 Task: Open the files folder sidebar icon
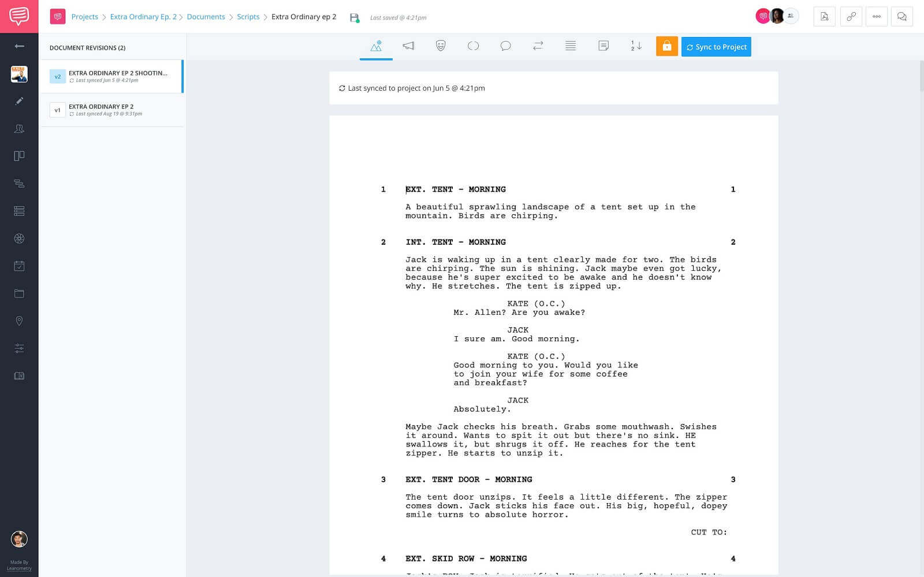tap(19, 293)
